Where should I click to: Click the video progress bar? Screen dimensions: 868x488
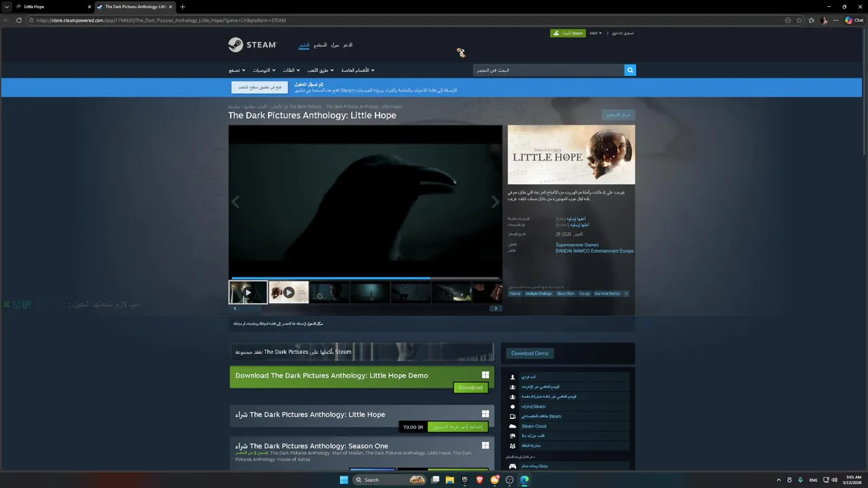tap(366, 278)
